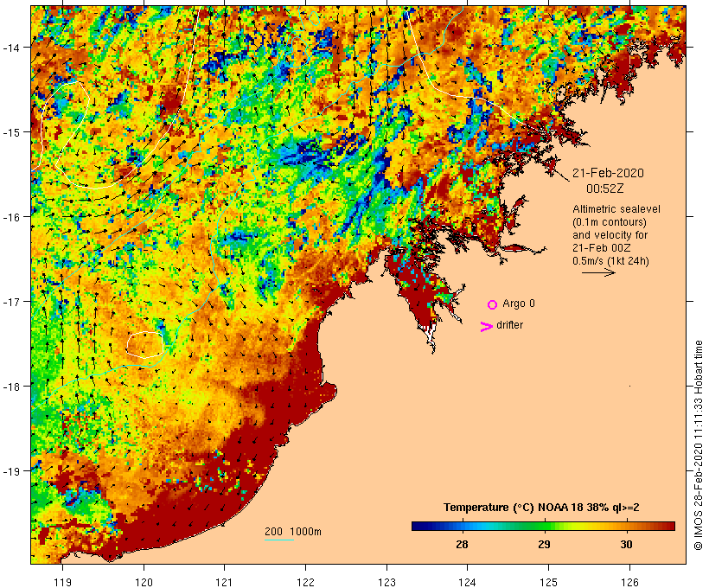Click the '(0.1m contours)' text
709x588 pixels.
tap(610, 222)
